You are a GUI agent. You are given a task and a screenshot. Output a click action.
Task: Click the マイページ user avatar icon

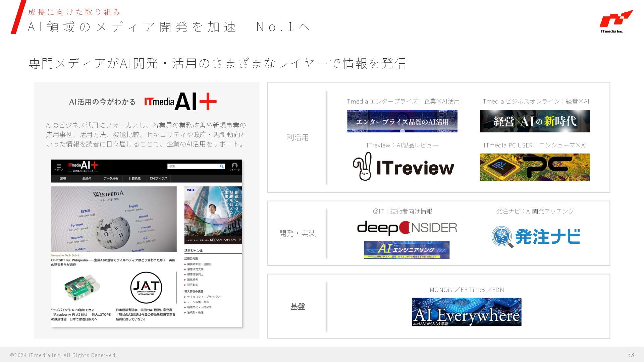[x=234, y=166]
